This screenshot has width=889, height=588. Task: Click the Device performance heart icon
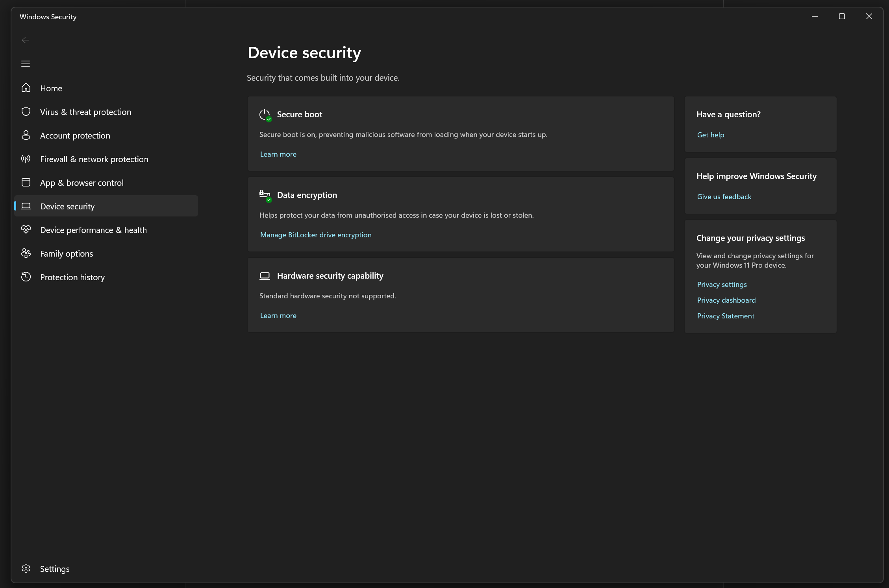[x=26, y=229]
